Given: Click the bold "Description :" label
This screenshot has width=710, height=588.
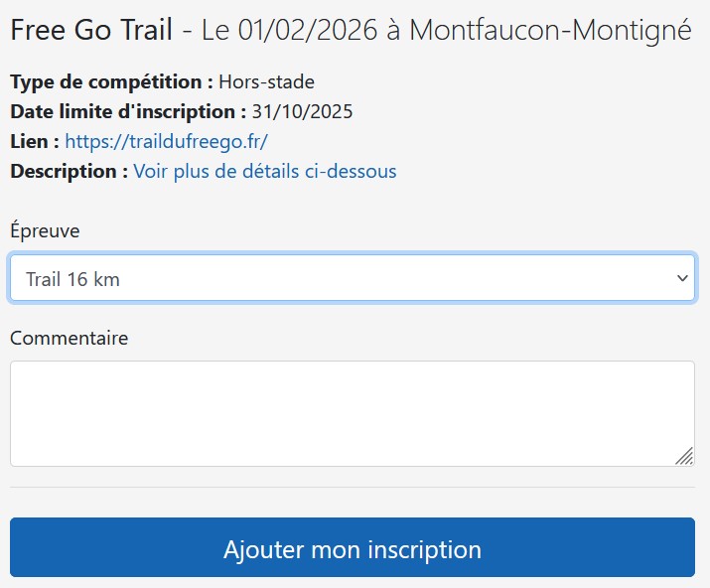Looking at the screenshot, I should coord(69,171).
